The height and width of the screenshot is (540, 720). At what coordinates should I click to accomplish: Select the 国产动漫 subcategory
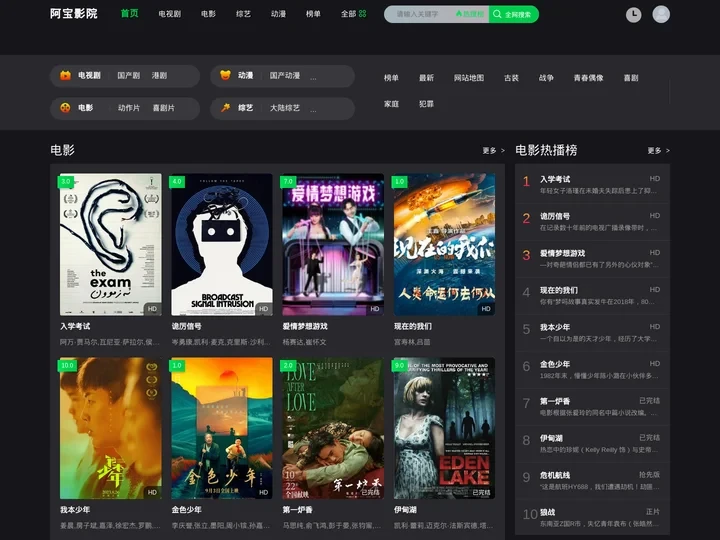coord(285,75)
